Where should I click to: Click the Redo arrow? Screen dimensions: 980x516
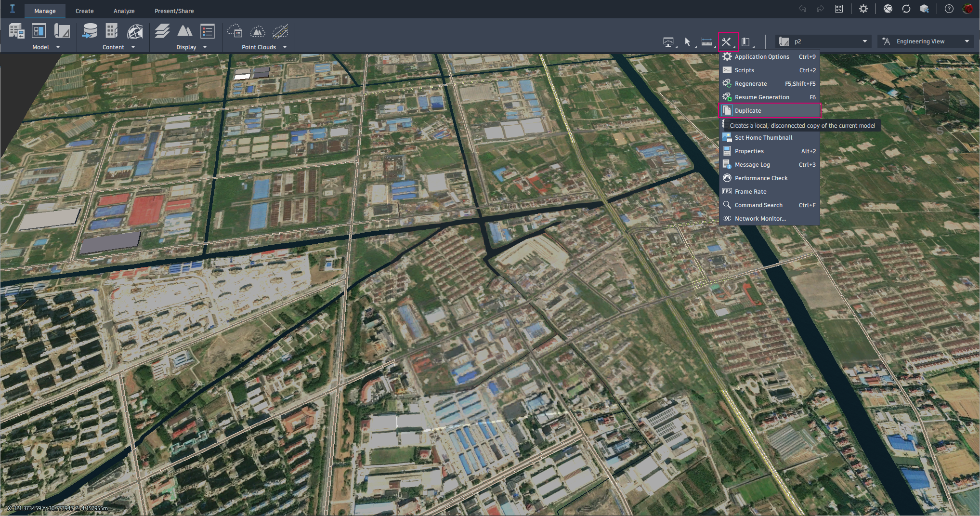click(x=820, y=9)
